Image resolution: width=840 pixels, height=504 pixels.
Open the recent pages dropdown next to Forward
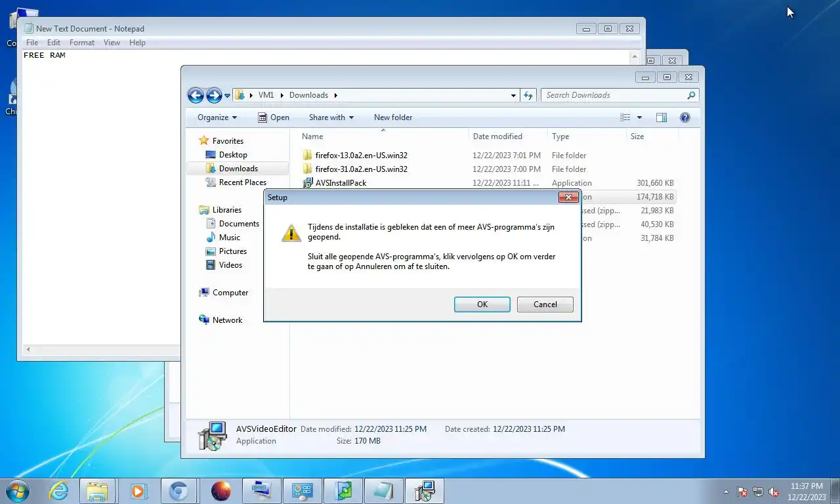point(228,96)
